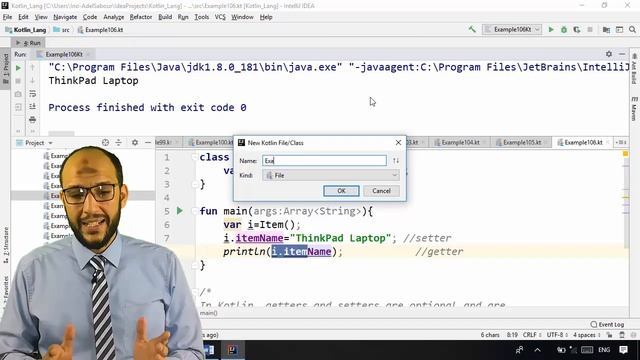Run Example106Kt with the green toolbar arrow
This screenshot has height=360, width=640.
click(x=551, y=29)
